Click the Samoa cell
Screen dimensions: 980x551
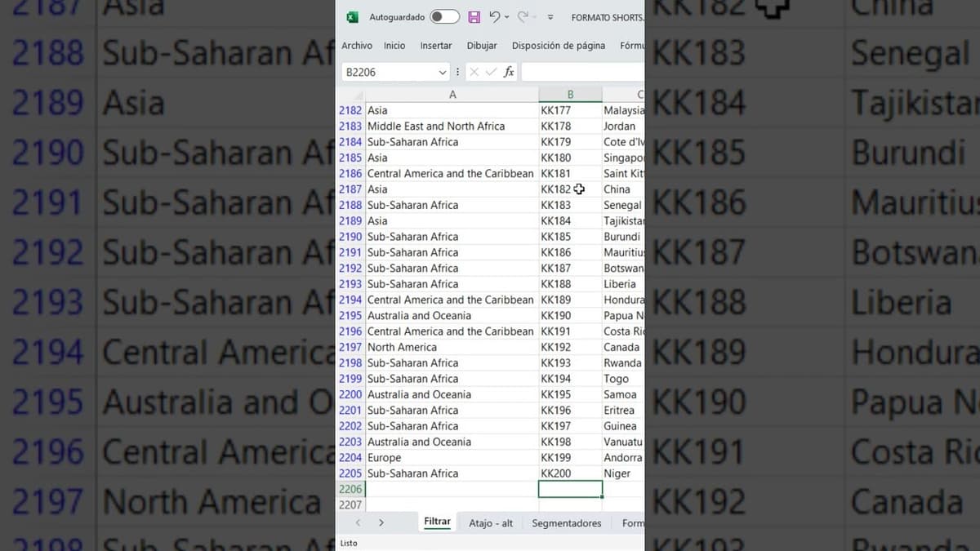click(623, 394)
